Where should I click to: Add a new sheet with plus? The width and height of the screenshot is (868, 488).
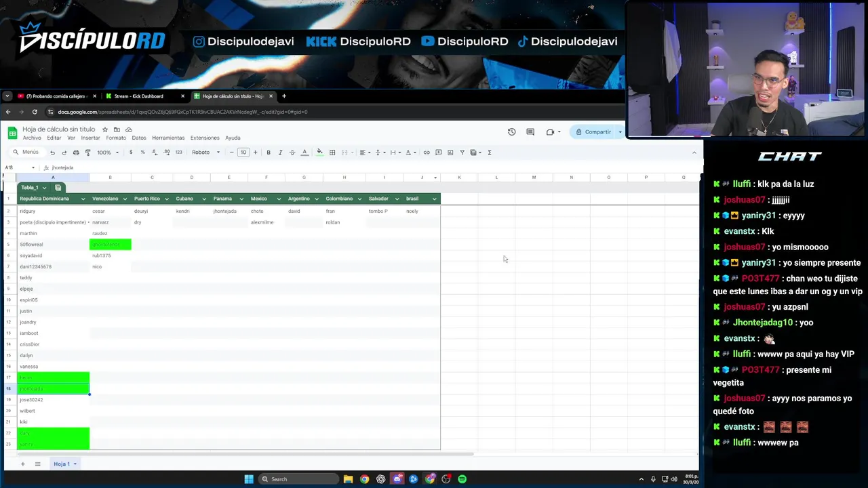(22, 464)
